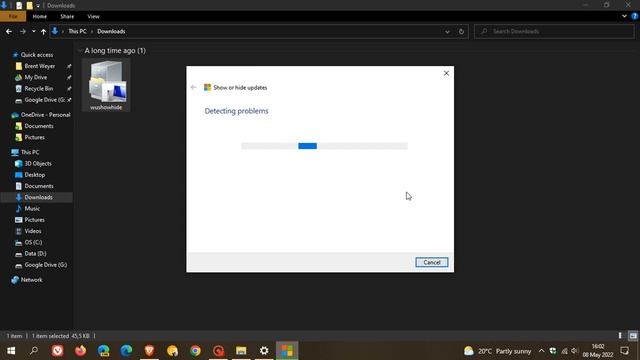Viewport: 640px width, 360px height.
Task: Open pinned Google Drive (G:) under Quick access
Action: 44,100
